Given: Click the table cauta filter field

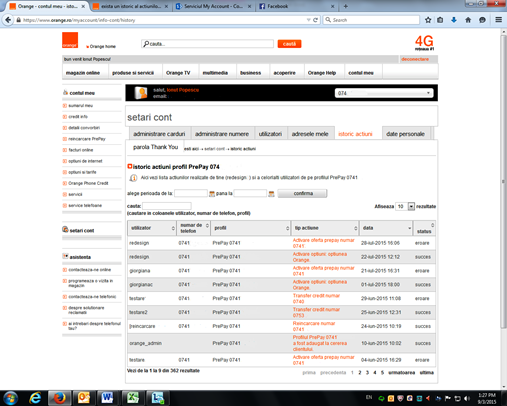Looking at the screenshot, I should click(x=167, y=206).
